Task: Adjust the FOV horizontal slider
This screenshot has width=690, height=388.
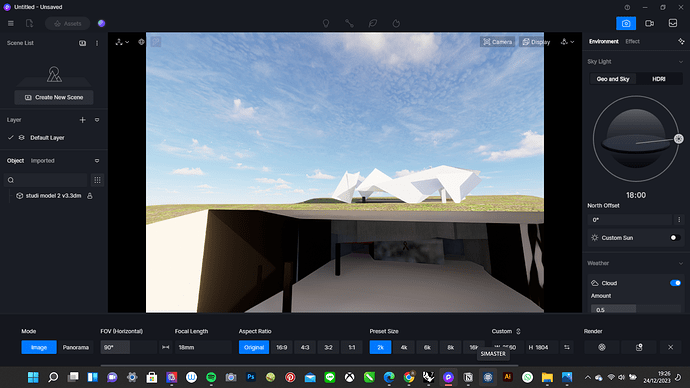Action: (x=128, y=347)
